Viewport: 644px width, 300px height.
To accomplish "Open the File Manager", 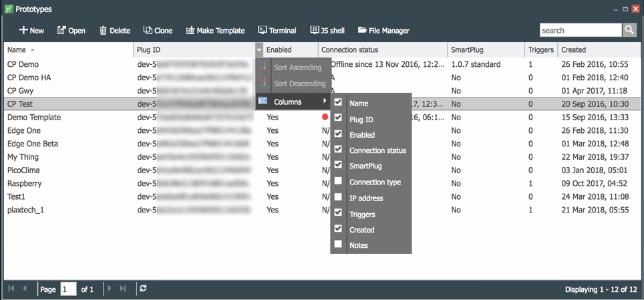I will pos(383,31).
